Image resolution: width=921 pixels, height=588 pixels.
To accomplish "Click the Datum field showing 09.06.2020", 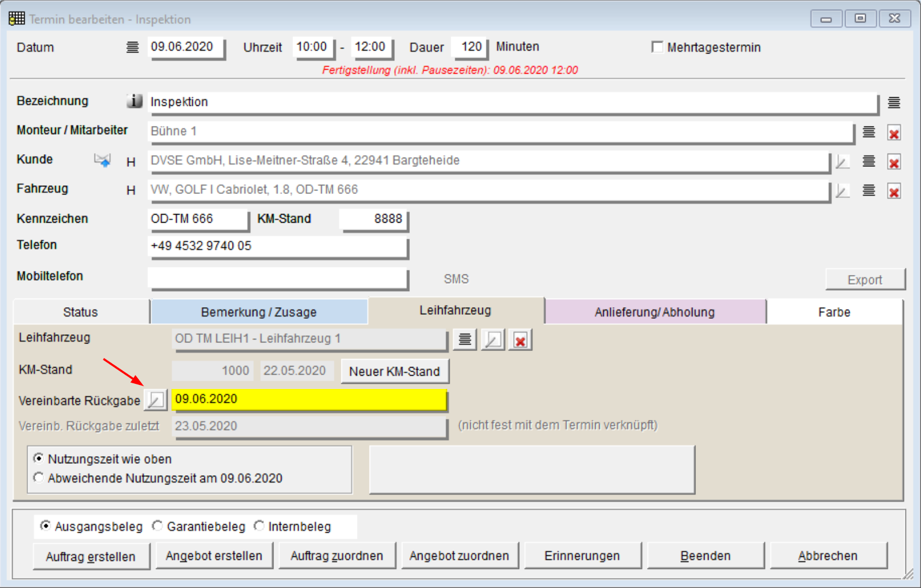I will [x=186, y=47].
